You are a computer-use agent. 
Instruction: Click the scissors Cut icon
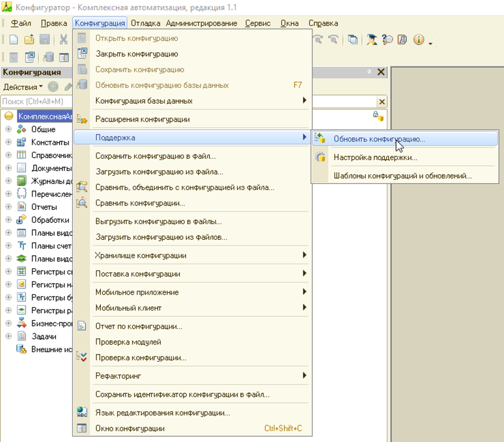(63, 40)
